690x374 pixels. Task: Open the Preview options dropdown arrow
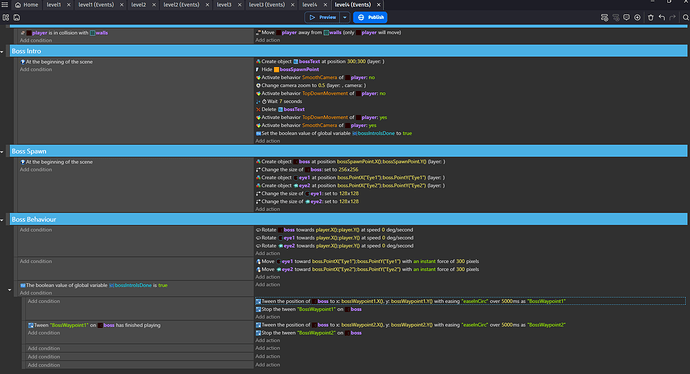(x=345, y=17)
